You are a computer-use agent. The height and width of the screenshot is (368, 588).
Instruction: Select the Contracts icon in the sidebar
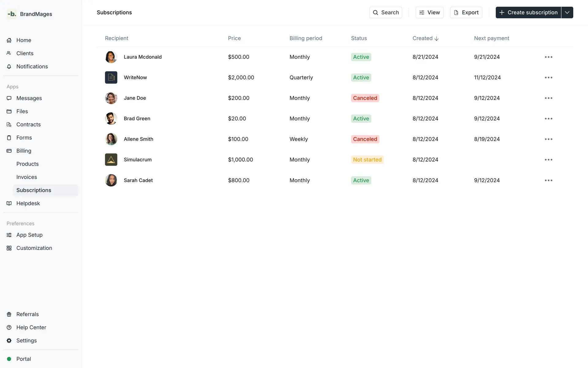click(9, 124)
